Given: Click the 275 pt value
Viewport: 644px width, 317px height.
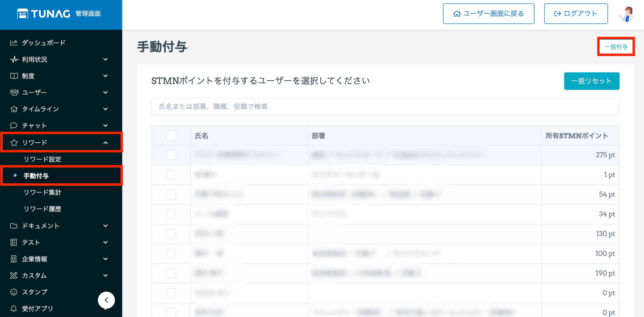Looking at the screenshot, I should point(605,155).
